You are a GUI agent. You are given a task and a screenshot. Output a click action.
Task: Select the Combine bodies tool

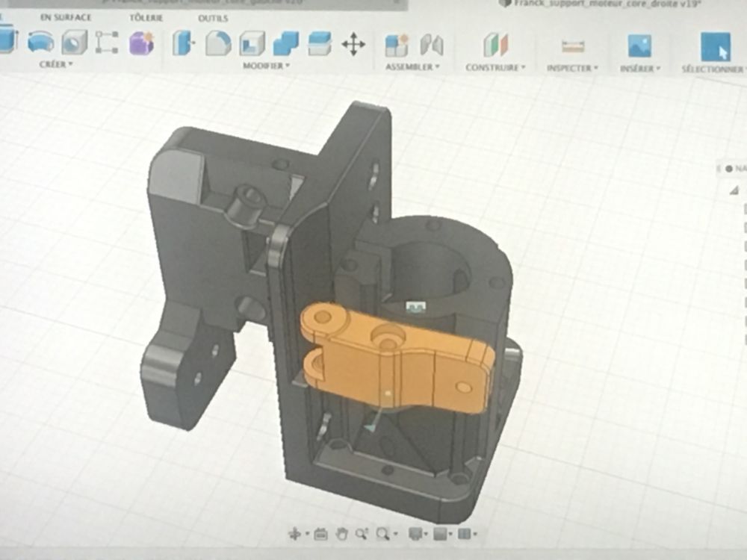pyautogui.click(x=286, y=44)
